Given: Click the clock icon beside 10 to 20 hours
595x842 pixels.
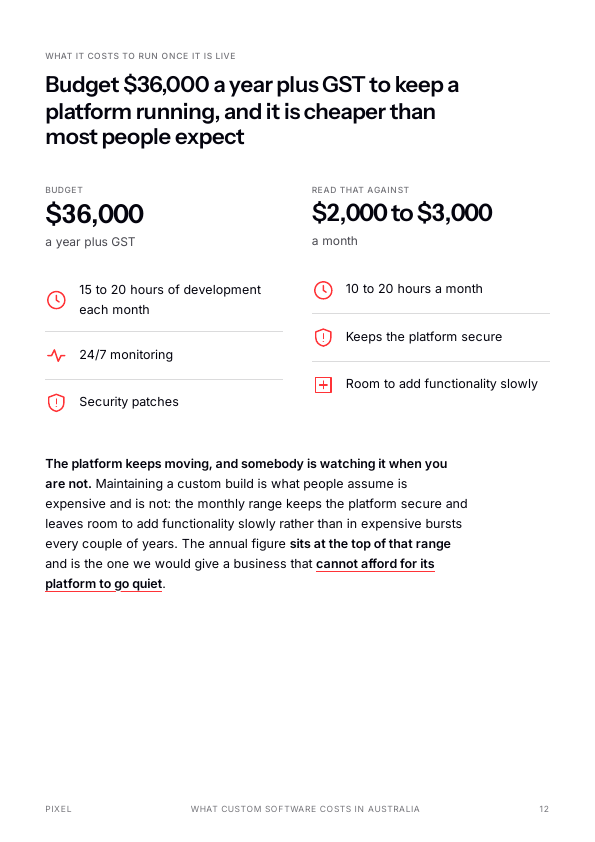Looking at the screenshot, I should coord(323,290).
